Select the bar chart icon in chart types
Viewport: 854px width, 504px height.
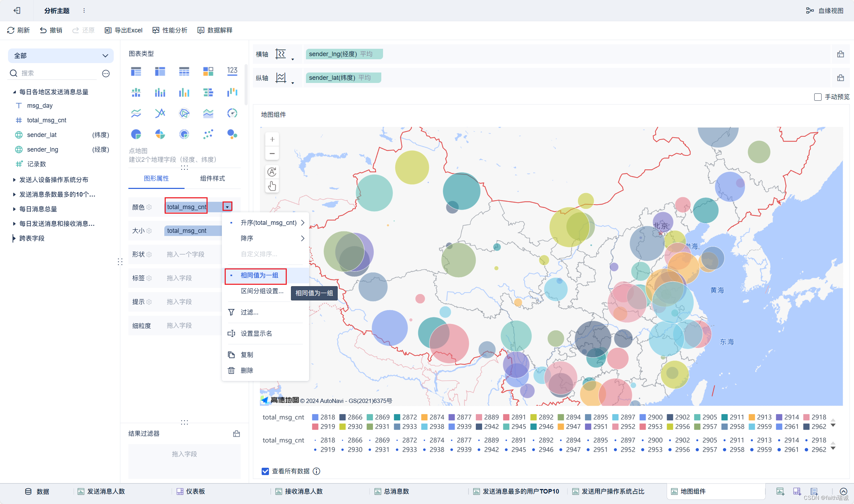click(x=160, y=93)
